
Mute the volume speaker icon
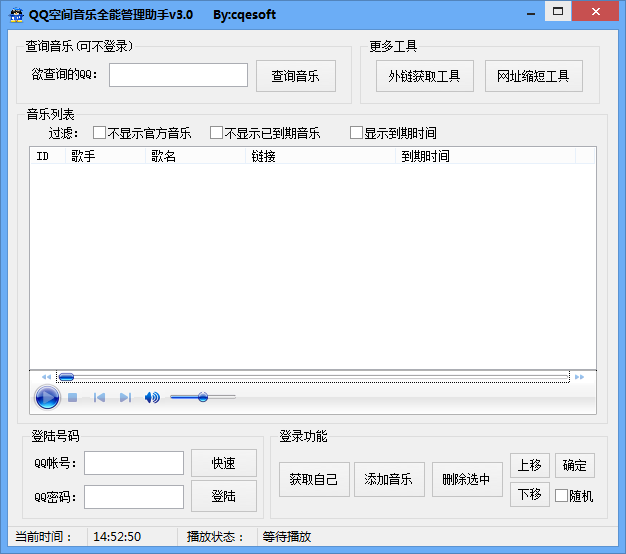[x=152, y=398]
